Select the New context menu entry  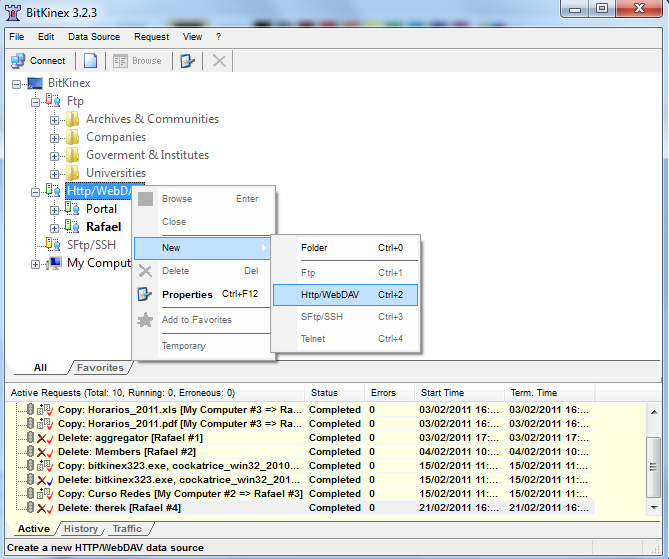point(203,248)
